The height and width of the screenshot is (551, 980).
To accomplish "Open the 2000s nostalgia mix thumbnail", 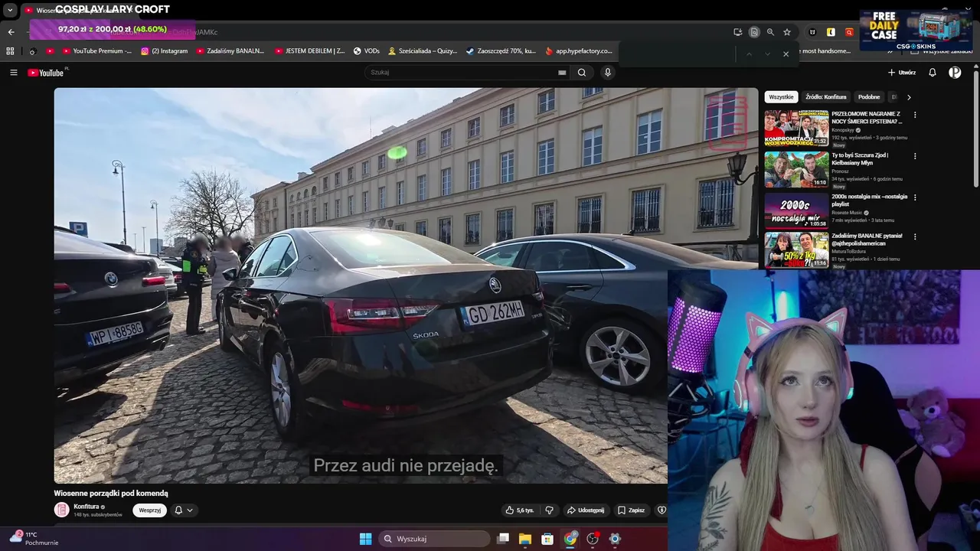I will coord(796,210).
